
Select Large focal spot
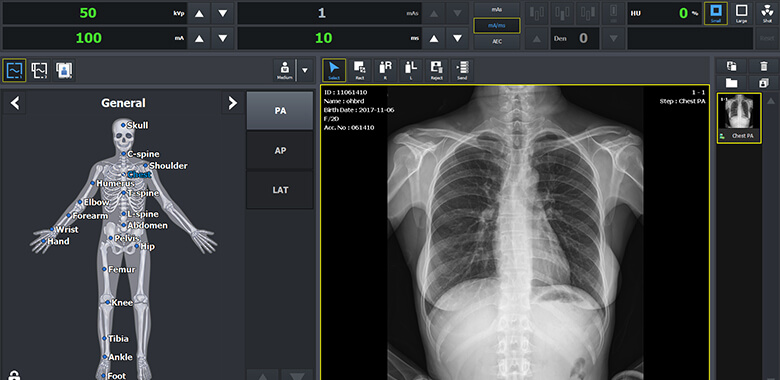[x=741, y=13]
